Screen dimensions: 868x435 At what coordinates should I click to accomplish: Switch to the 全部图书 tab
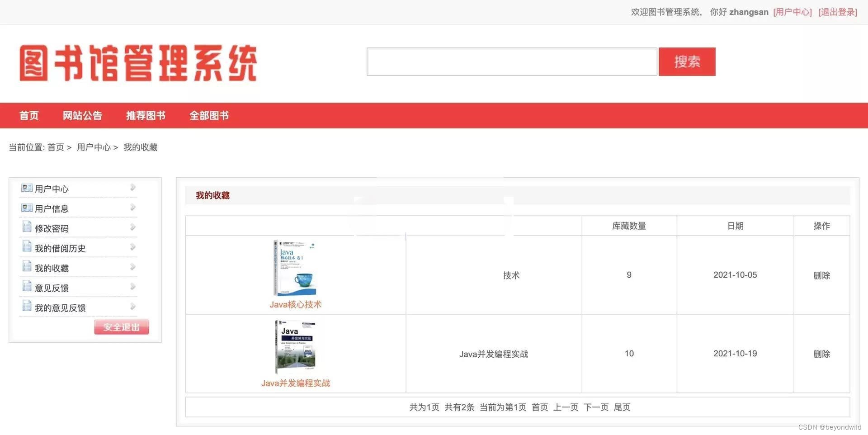point(209,115)
